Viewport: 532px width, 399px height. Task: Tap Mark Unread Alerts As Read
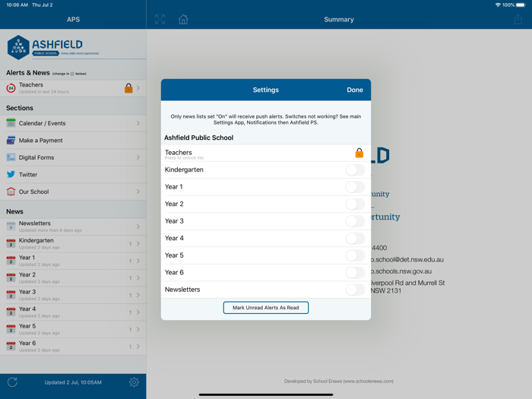266,308
